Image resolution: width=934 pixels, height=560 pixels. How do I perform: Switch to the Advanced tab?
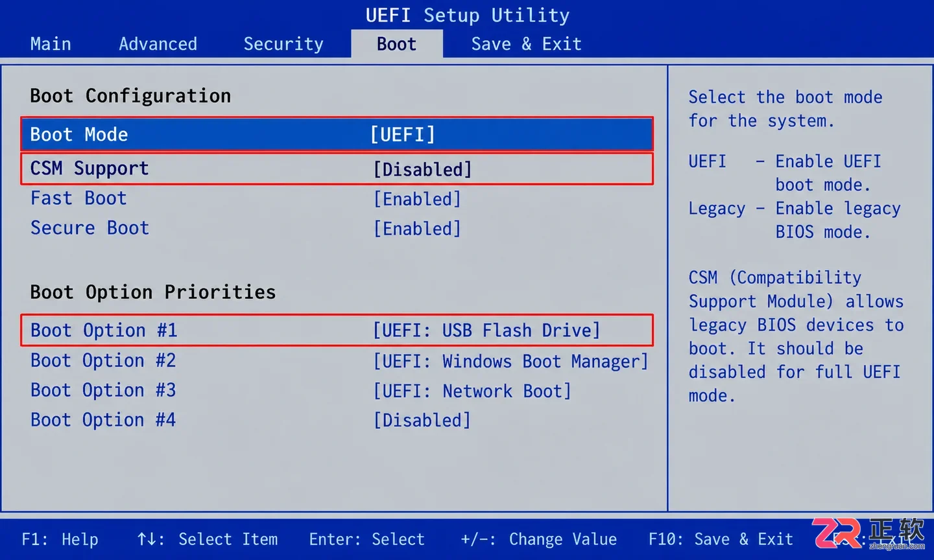point(158,44)
